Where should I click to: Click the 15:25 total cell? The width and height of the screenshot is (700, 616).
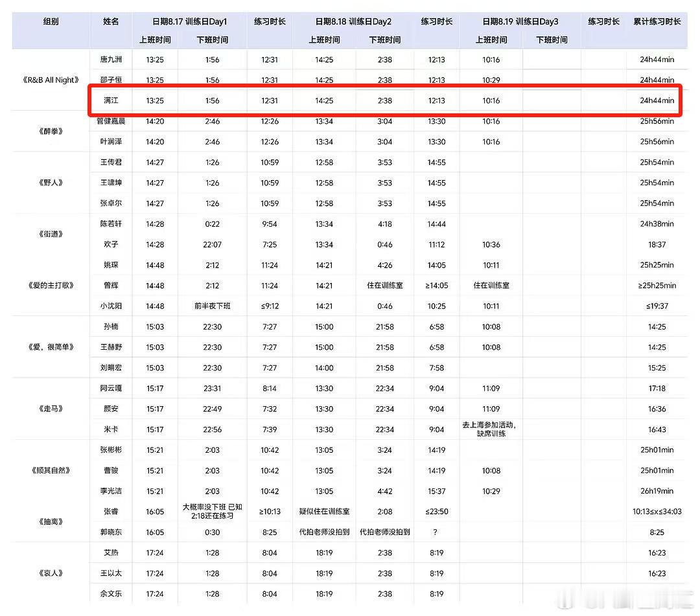tap(657, 367)
